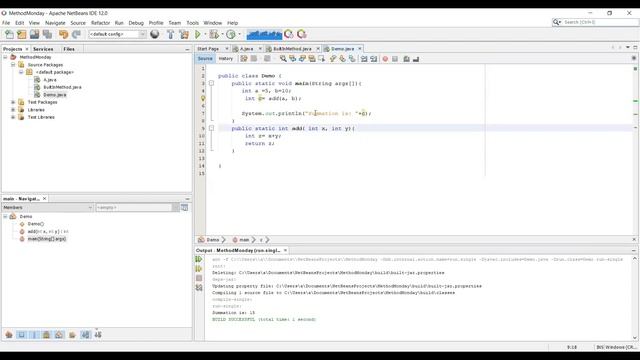The height and width of the screenshot is (360, 640).
Task: Click the Open Project toolbar icon
Action: click(x=34, y=34)
